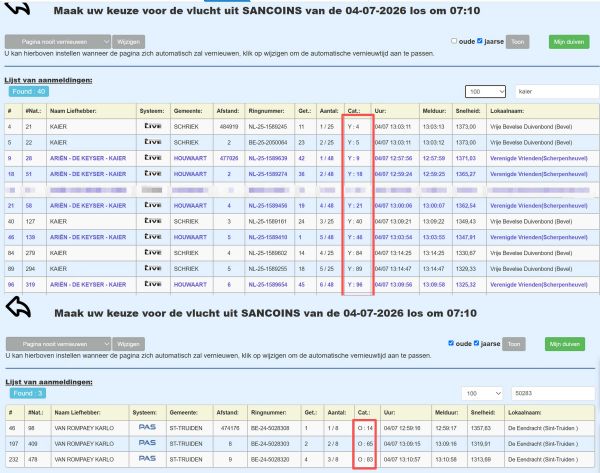Click ring number BE-24-5028308
The height and width of the screenshot is (473, 600).
tap(270, 428)
